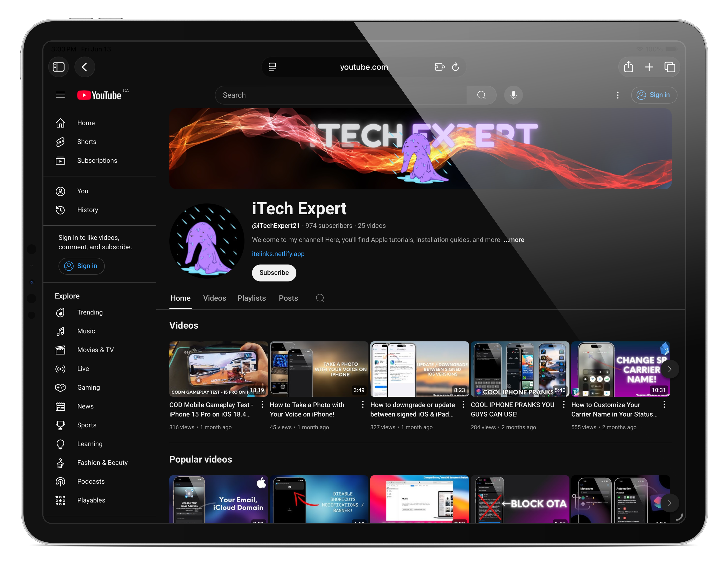Open Take a Photo with Voice thumbnail

point(319,369)
